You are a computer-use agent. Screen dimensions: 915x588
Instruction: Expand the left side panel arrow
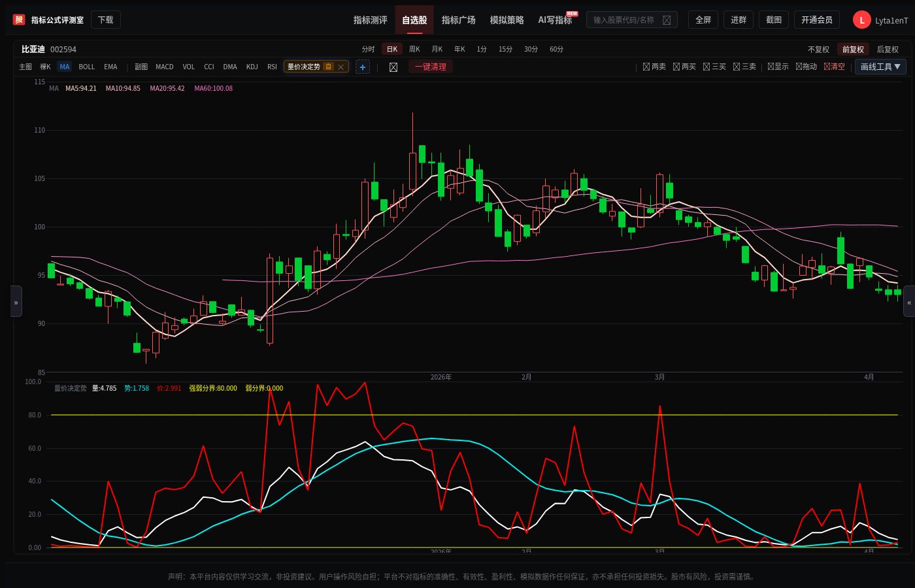coord(16,301)
